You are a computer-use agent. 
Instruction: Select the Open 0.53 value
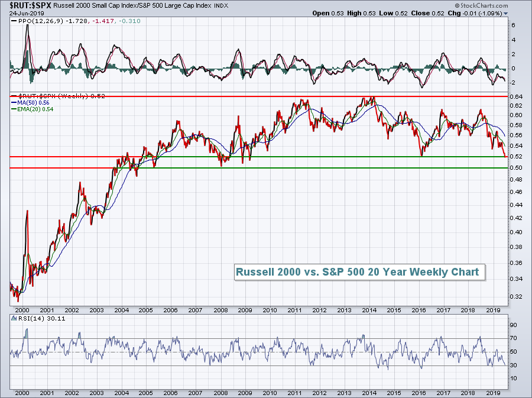327,13
